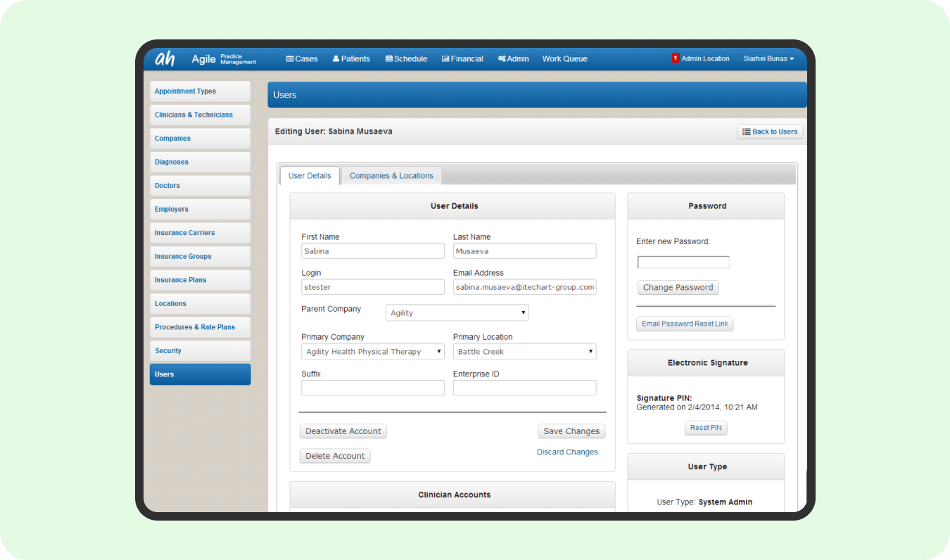Image resolution: width=950 pixels, height=560 pixels.
Task: Click the 'Generated on 2/4/2014, 10:21 AM' text
Action: (x=697, y=407)
